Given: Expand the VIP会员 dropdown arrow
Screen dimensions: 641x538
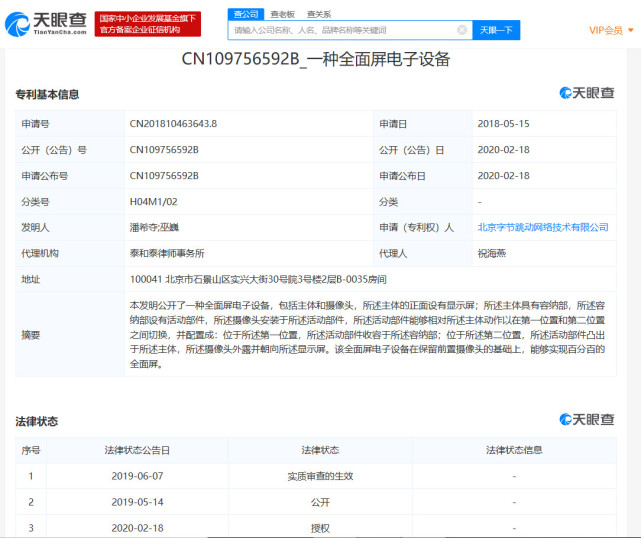Looking at the screenshot, I should [x=630, y=30].
